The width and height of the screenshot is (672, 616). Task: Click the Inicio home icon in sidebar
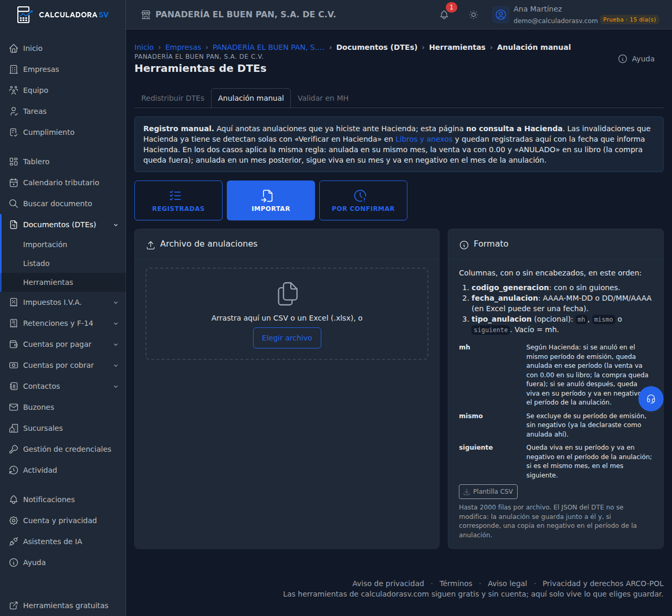14,48
